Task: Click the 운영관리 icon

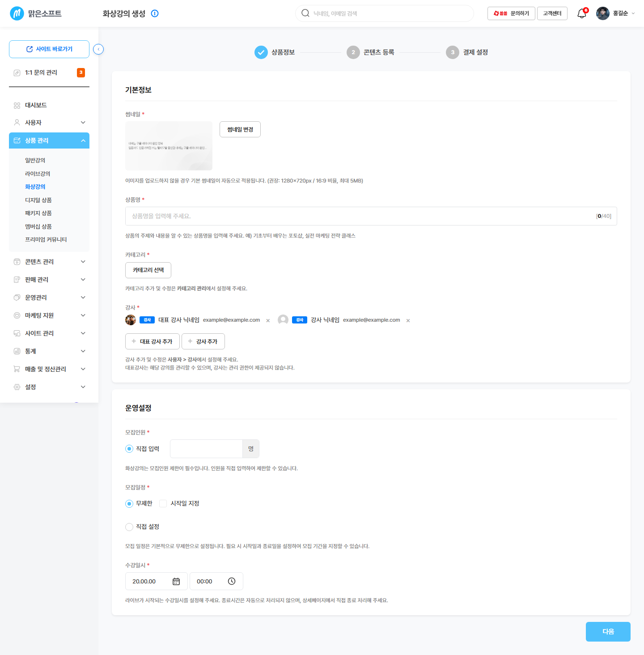Action: 17,298
